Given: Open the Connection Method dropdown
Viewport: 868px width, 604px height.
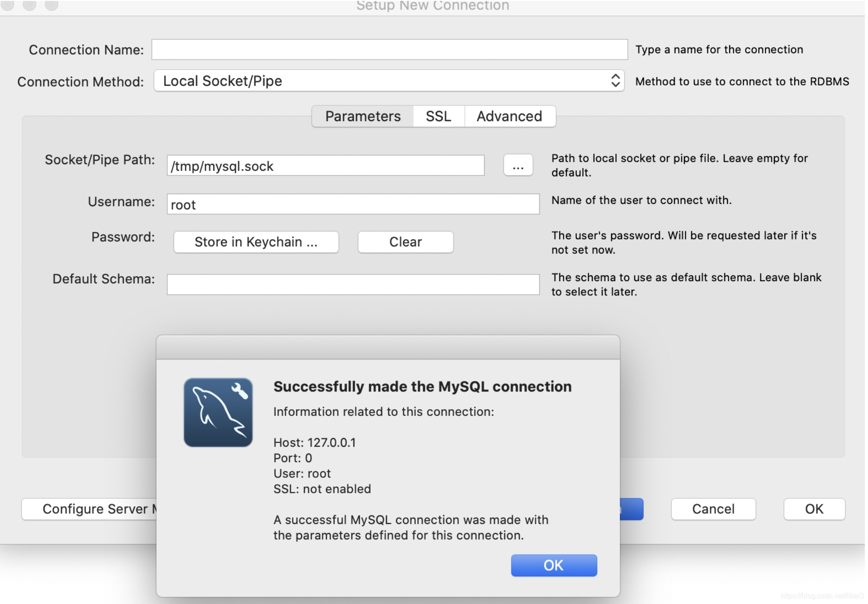Looking at the screenshot, I should point(389,81).
